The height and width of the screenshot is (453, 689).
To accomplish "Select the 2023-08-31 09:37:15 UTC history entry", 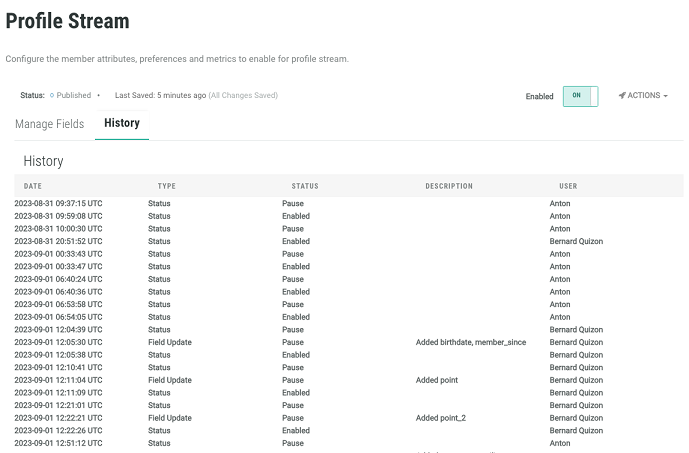I will [x=58, y=204].
